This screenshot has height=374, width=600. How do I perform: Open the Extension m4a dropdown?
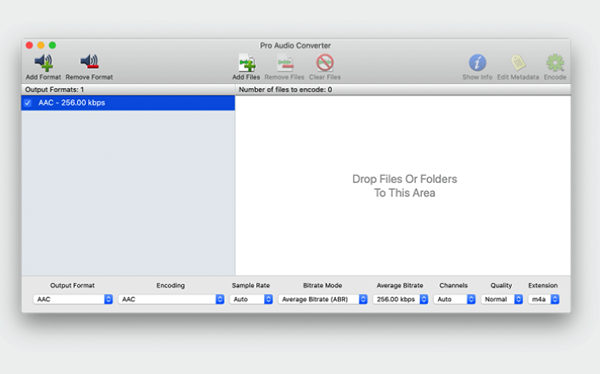pos(543,299)
